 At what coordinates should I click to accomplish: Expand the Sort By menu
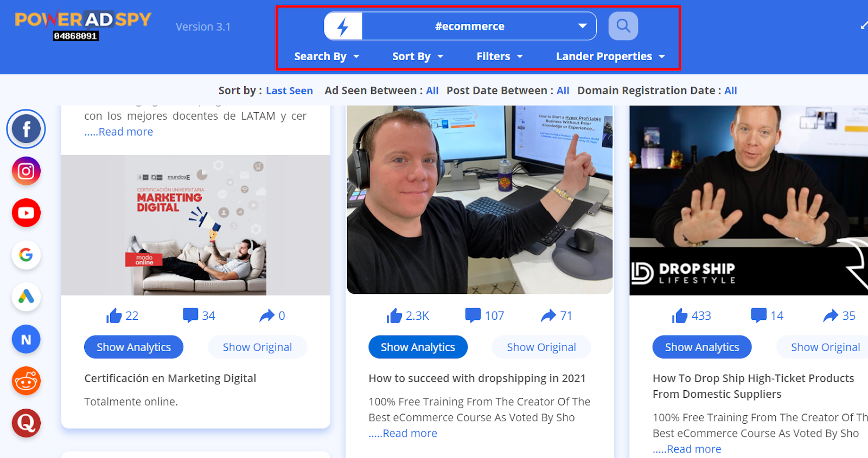tap(418, 56)
